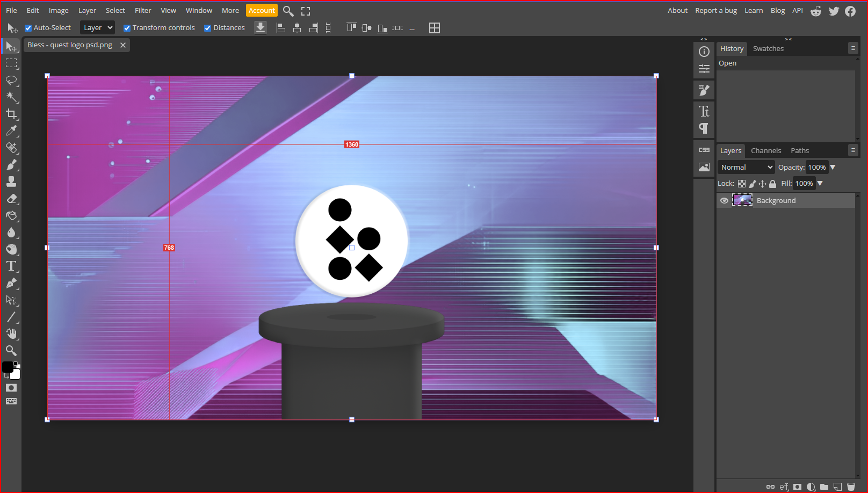Uncheck Transform controls option

coord(127,28)
